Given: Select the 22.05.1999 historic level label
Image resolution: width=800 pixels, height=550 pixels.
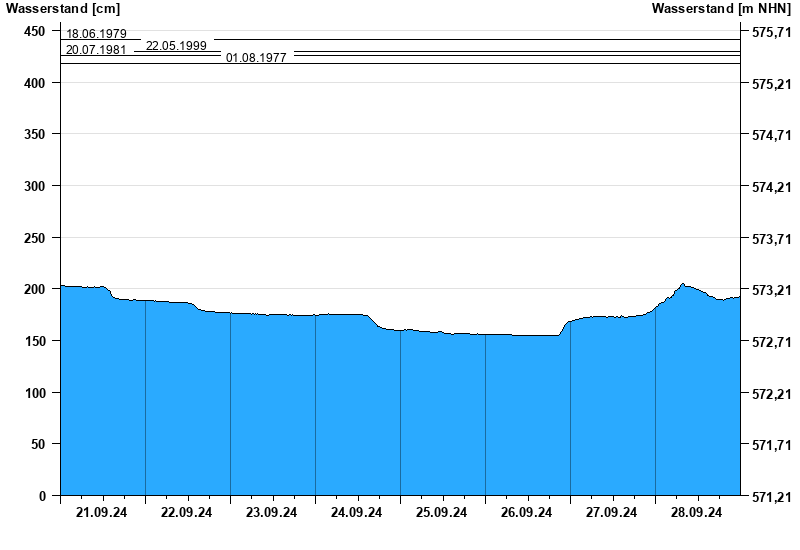Looking at the screenshot, I should [x=176, y=46].
